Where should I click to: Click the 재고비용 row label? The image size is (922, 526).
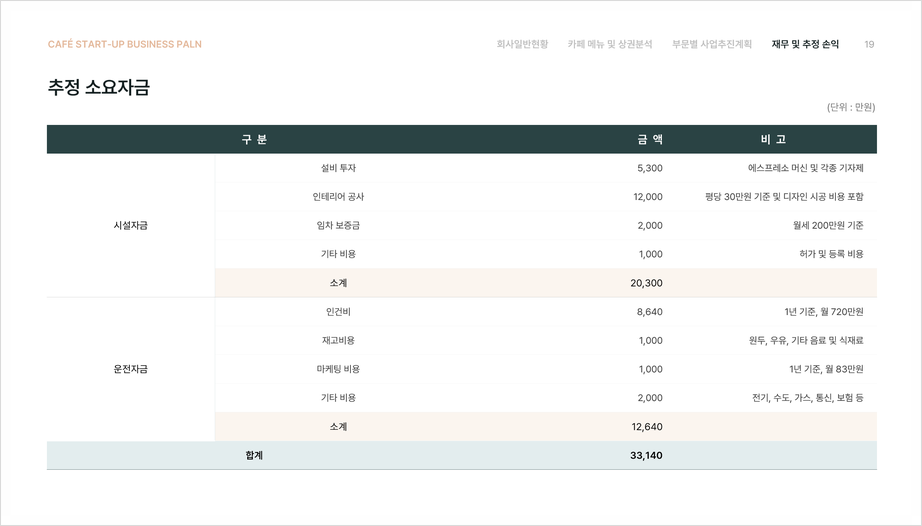tap(338, 340)
